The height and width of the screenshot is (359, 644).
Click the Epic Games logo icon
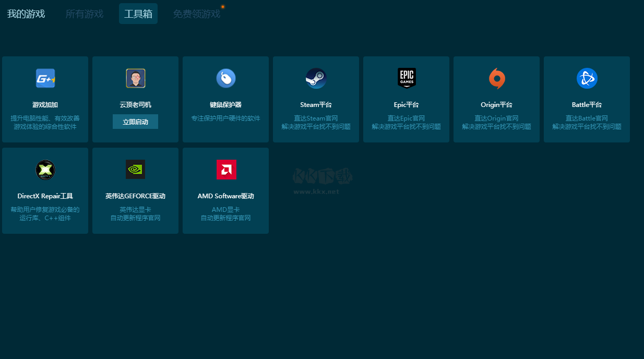click(407, 78)
